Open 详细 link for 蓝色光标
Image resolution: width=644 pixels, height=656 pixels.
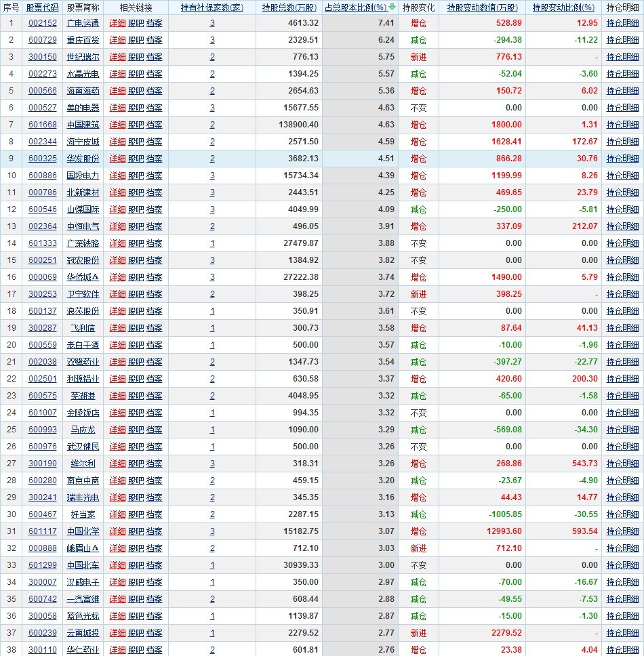click(117, 616)
